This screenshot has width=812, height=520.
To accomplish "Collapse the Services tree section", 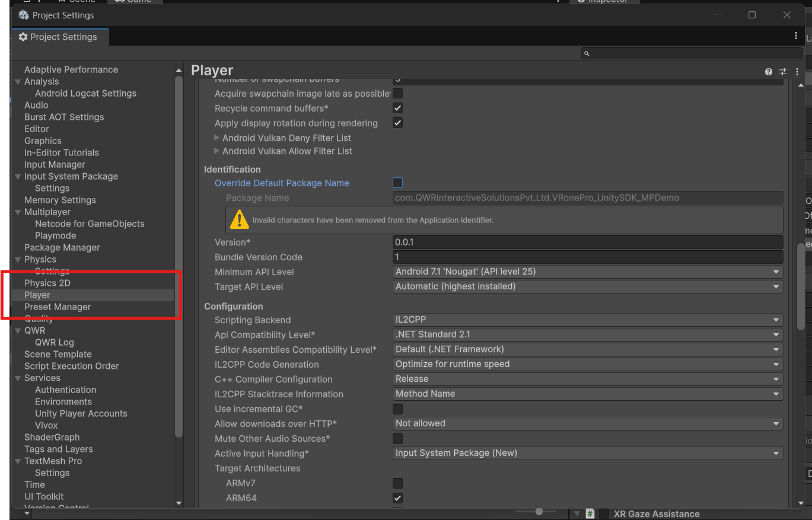I will [18, 378].
